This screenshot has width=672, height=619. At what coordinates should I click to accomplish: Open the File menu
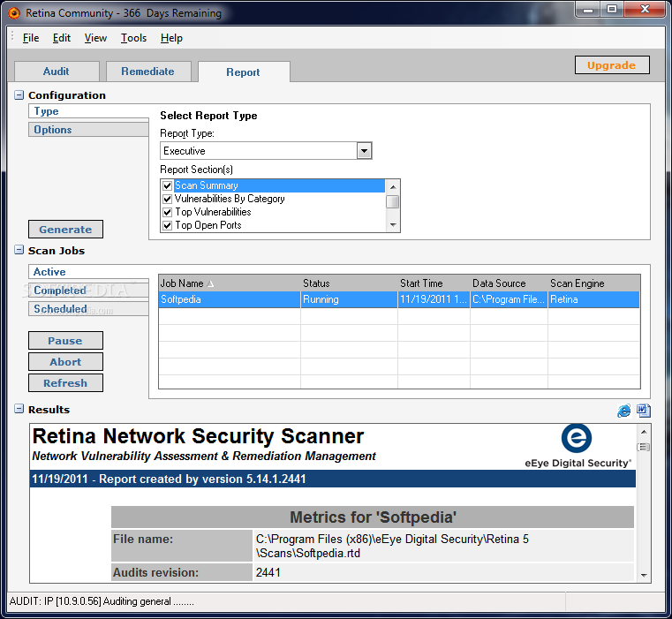(x=31, y=38)
